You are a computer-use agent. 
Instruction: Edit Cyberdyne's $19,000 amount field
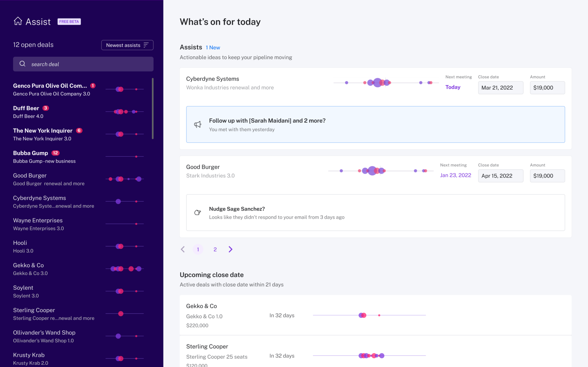tap(547, 88)
